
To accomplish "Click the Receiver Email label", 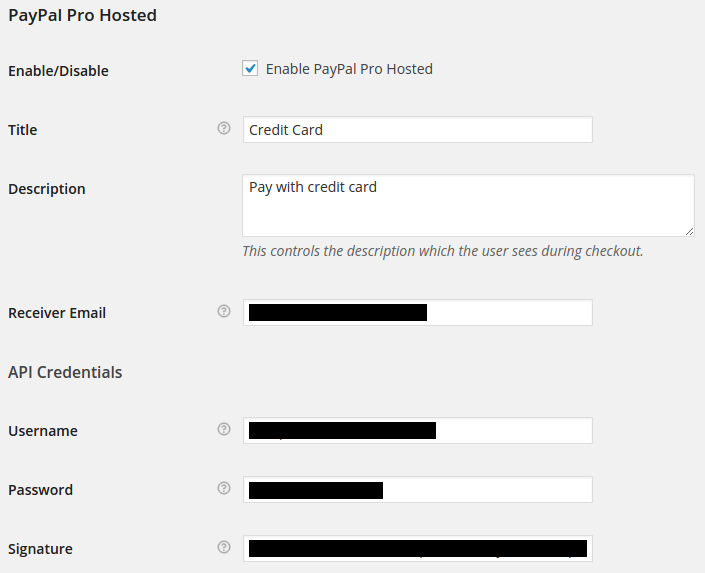I will 57,313.
